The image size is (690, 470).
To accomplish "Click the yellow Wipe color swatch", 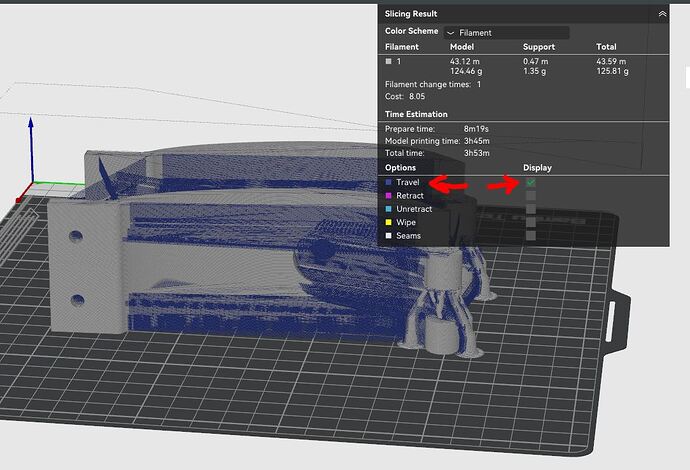I will point(389,222).
